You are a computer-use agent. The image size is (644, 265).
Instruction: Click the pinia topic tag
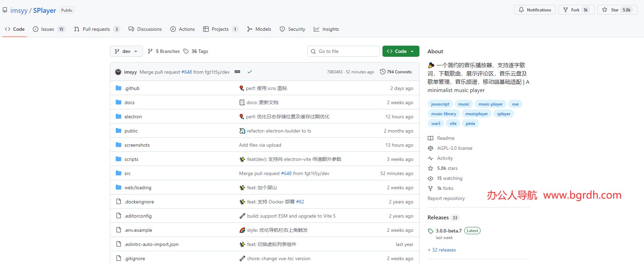[x=470, y=123]
